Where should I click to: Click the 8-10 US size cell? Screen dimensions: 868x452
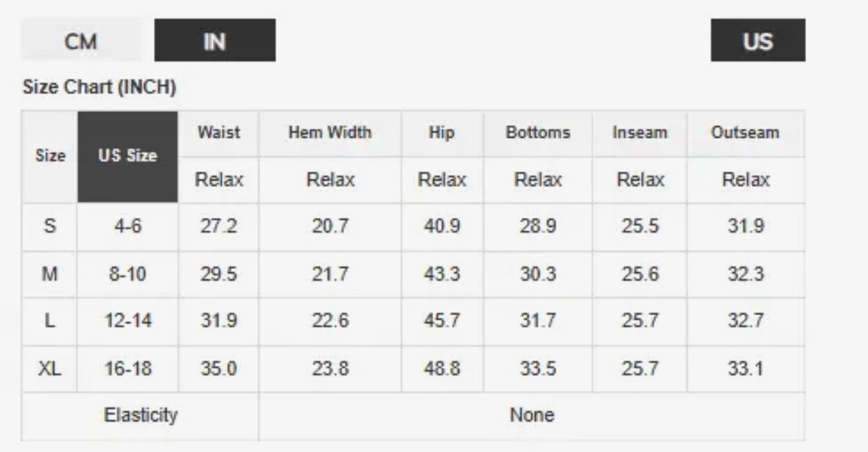[128, 274]
